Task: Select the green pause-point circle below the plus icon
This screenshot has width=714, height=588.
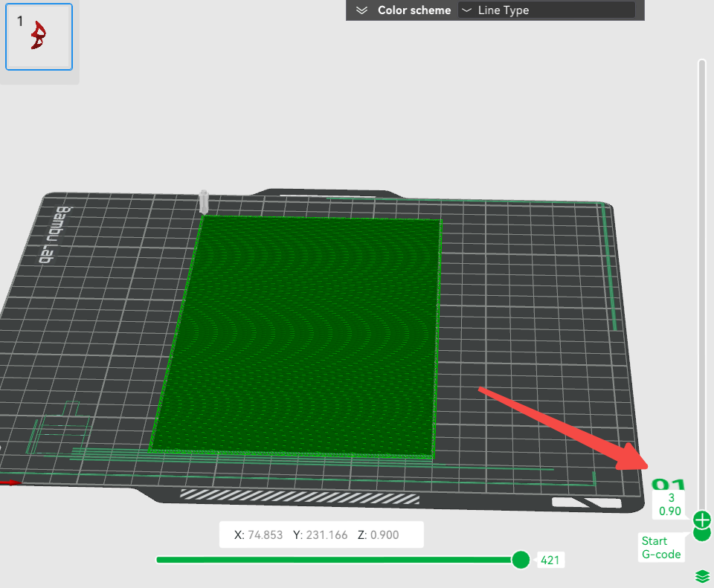Action: click(x=701, y=534)
